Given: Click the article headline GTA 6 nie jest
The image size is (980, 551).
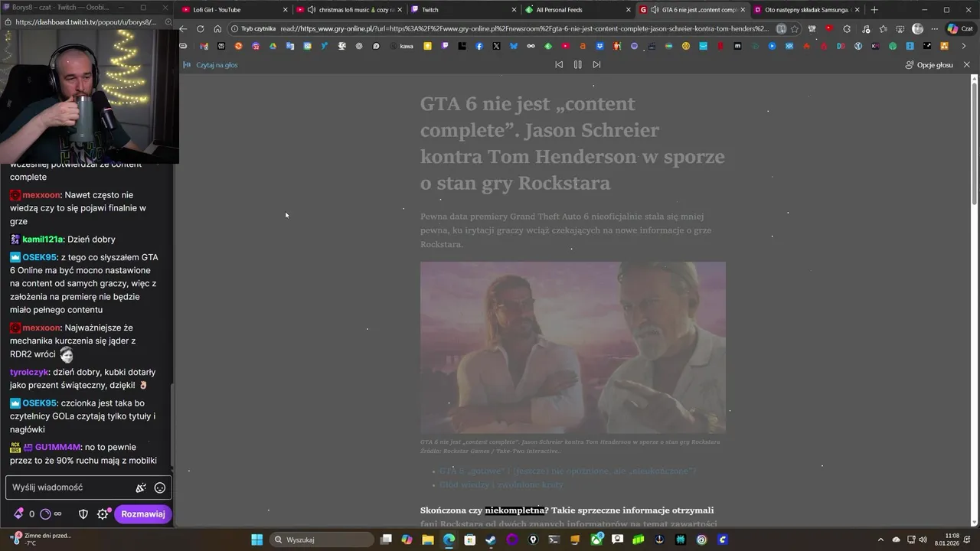Looking at the screenshot, I should [572, 143].
